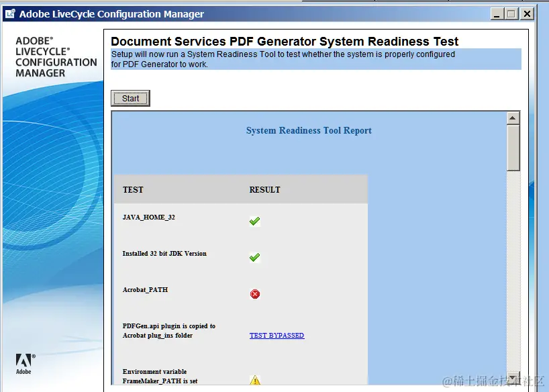Close the Configuration Manager window

tap(527, 14)
